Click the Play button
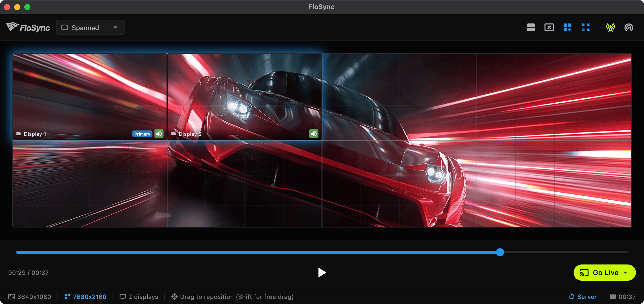The height and width of the screenshot is (304, 644). pos(322,273)
